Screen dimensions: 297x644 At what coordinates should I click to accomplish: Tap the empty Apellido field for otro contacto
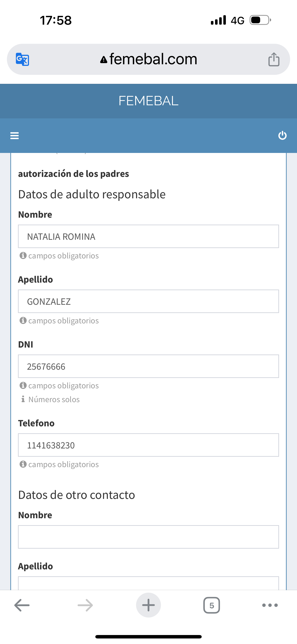pos(148,584)
